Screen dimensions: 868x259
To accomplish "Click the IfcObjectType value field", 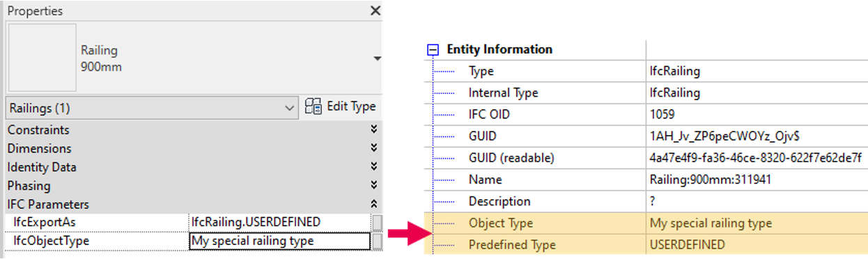I will pyautogui.click(x=279, y=241).
